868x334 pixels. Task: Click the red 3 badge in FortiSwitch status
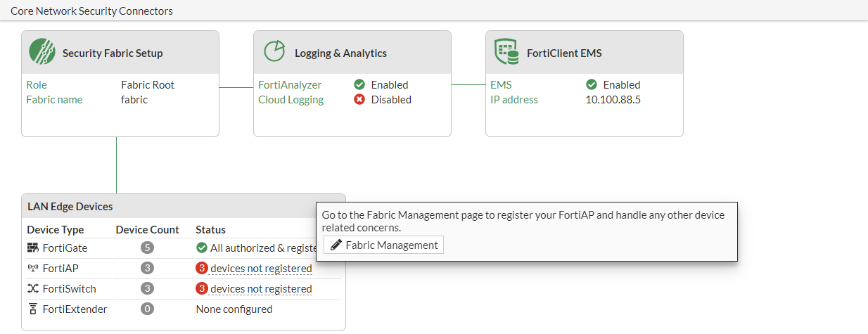(202, 288)
